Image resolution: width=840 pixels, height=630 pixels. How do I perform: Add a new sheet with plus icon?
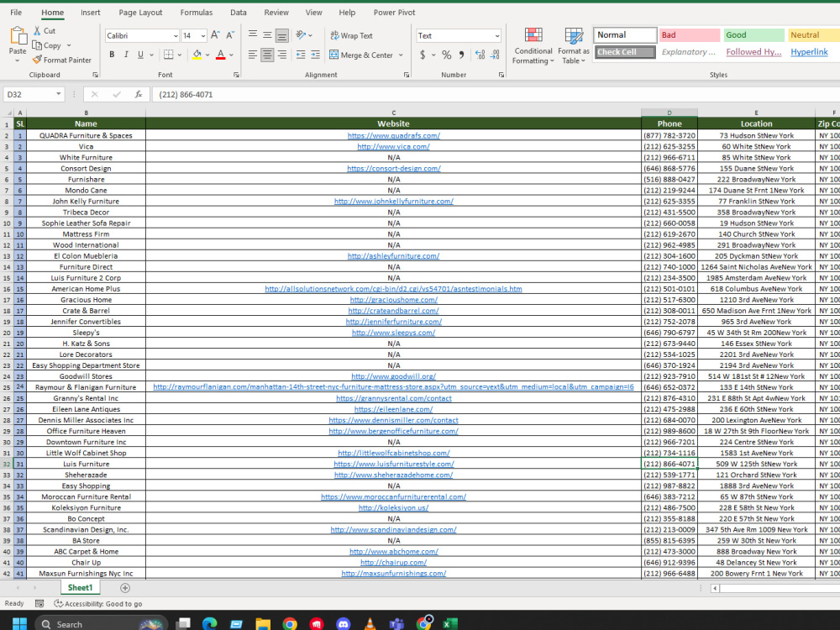pos(125,588)
